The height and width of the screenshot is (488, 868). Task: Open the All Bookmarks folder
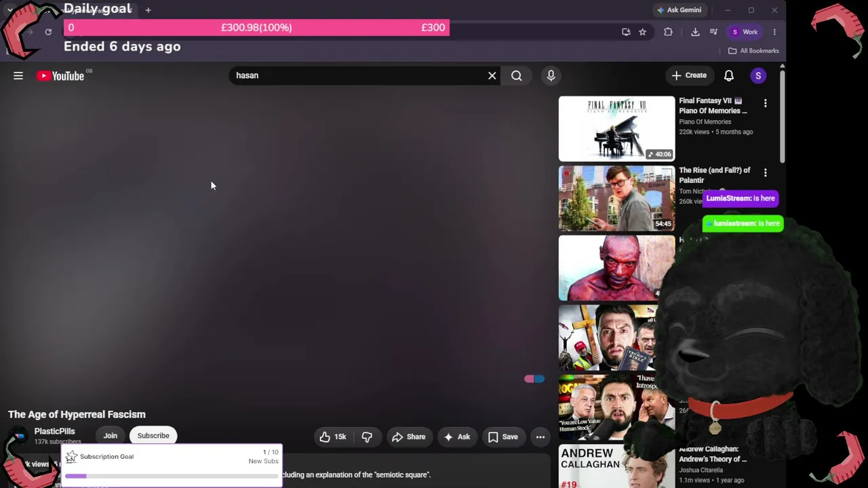tap(753, 51)
